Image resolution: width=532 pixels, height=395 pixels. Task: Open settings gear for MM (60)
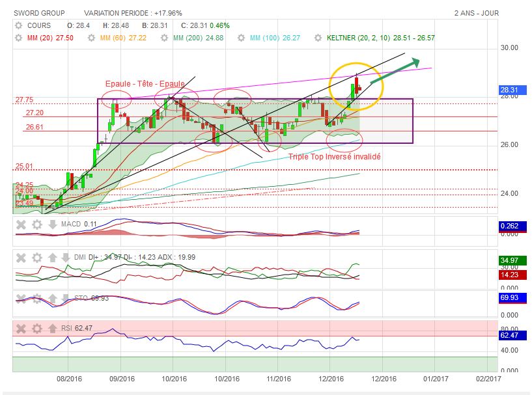91,38
